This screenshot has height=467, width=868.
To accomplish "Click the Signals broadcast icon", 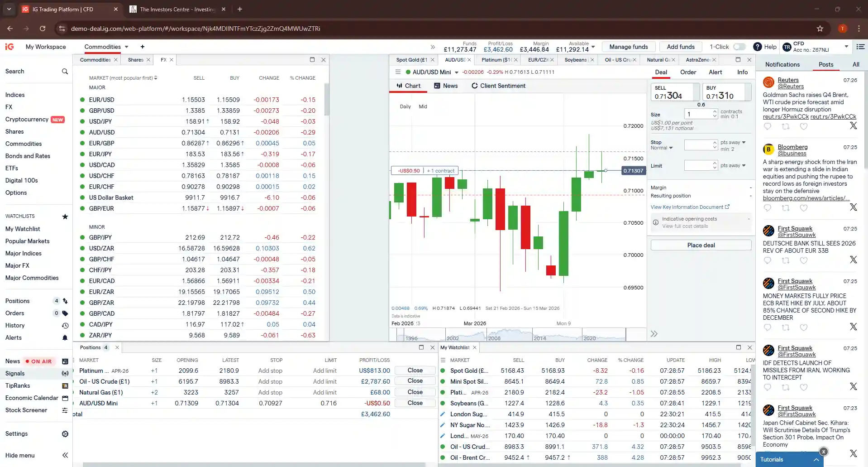I will coord(65,374).
